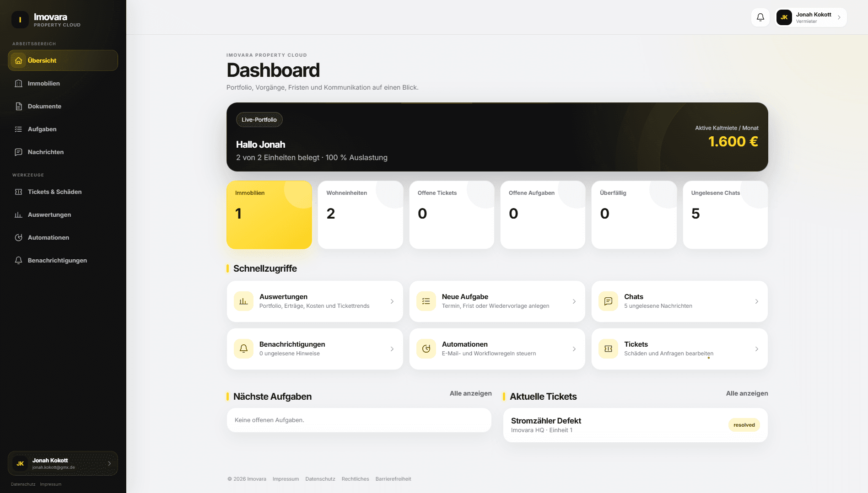The height and width of the screenshot is (493, 868).
Task: Open the Barrierefreiheit footer link
Action: (393, 479)
